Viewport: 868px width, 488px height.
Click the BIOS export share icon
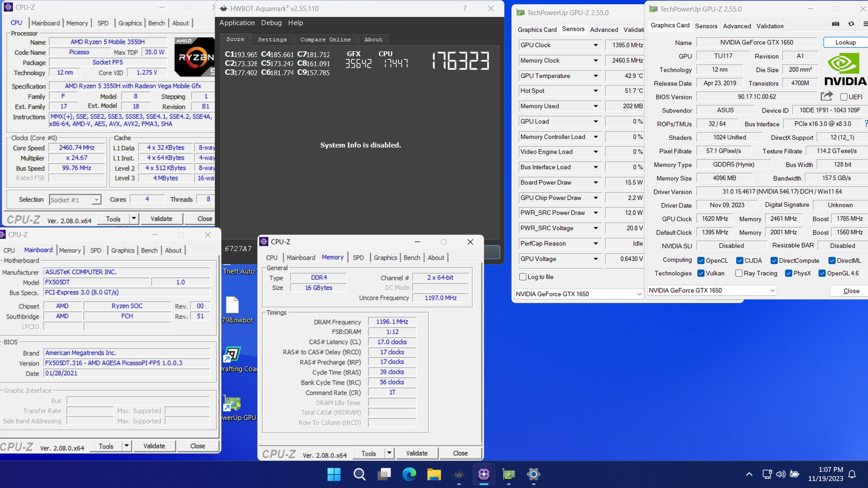point(826,96)
